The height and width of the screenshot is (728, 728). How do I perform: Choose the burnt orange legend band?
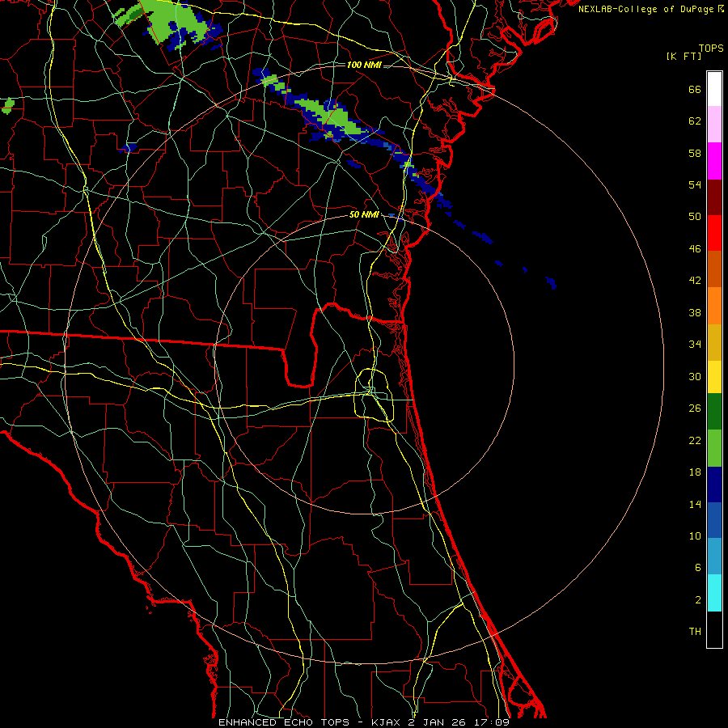714,269
